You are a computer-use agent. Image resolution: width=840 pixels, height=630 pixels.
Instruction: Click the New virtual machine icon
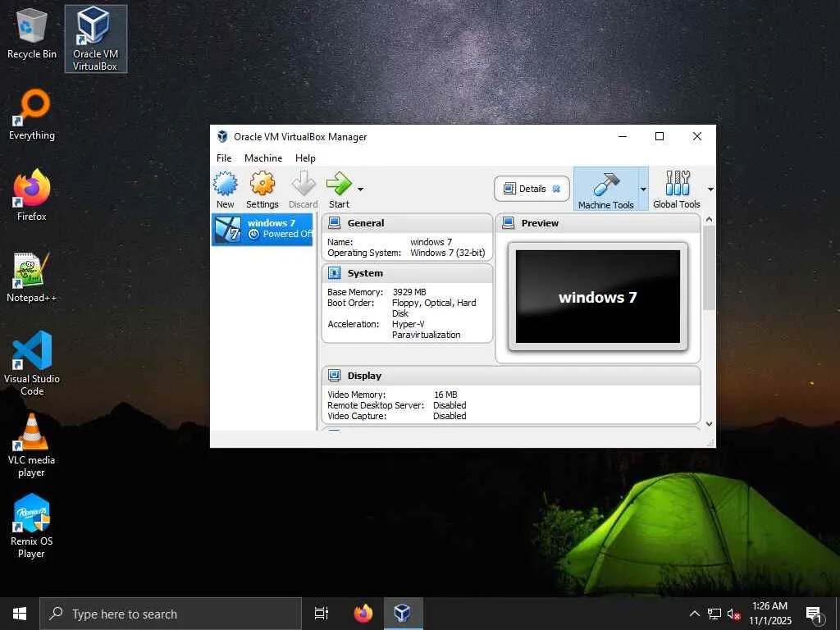(226, 184)
